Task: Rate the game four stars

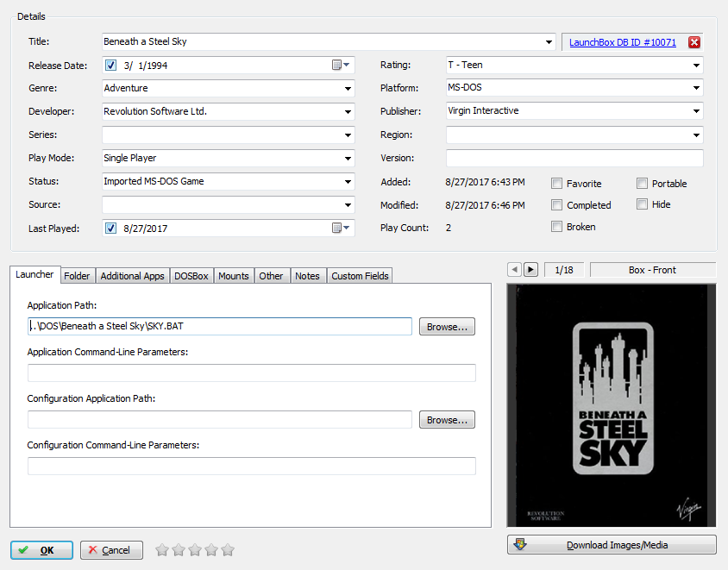Action: pyautogui.click(x=211, y=550)
